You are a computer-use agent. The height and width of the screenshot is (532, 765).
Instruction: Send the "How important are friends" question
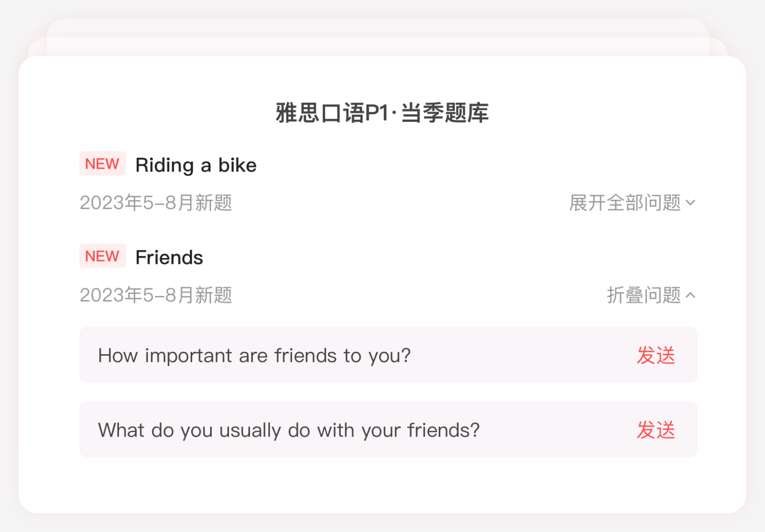(656, 355)
